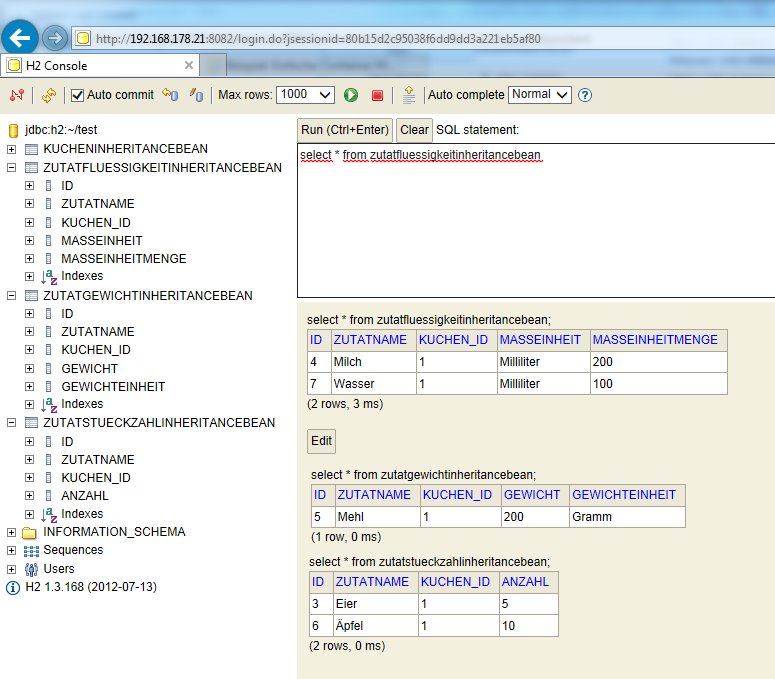Image resolution: width=775 pixels, height=679 pixels.
Task: Expand the Sequences node
Action: pyautogui.click(x=11, y=550)
